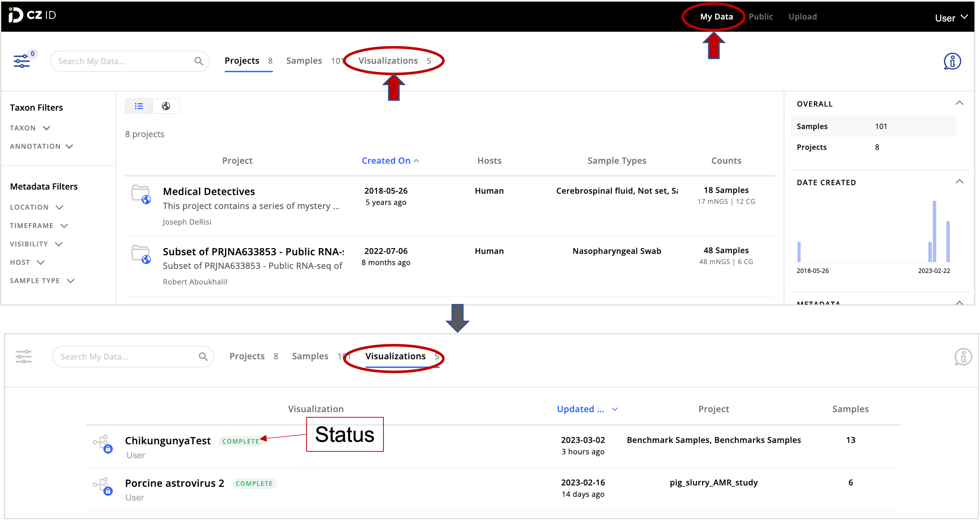The image size is (980, 520).
Task: Switch to globe map view icon
Action: [x=166, y=106]
